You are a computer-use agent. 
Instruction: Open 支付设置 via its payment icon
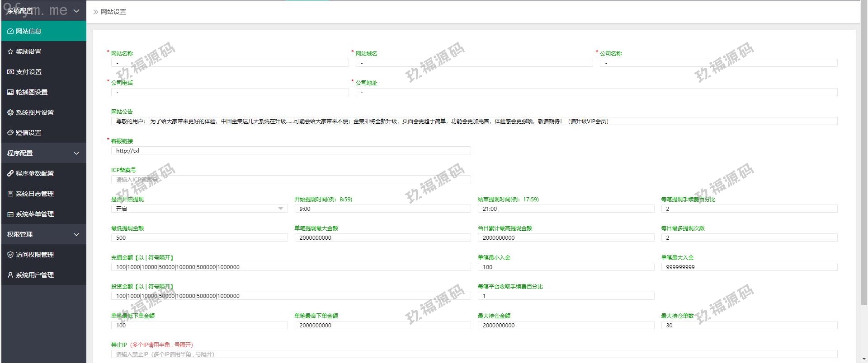pos(10,72)
